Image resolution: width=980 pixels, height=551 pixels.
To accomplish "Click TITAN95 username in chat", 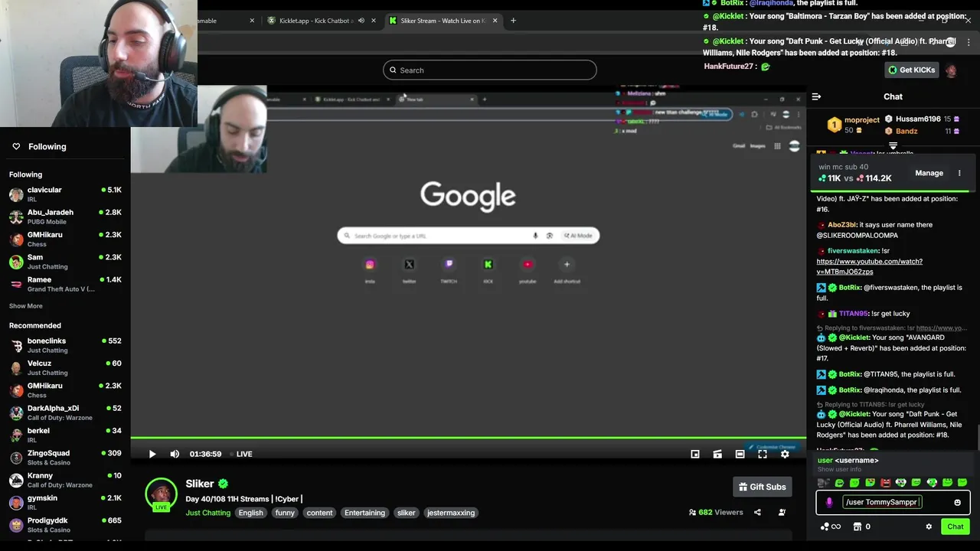I will [x=853, y=314].
